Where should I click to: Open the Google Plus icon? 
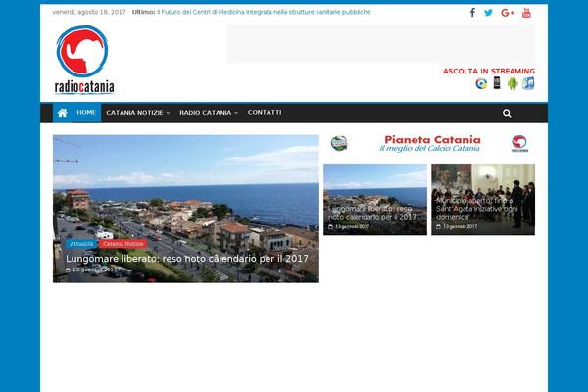click(507, 13)
